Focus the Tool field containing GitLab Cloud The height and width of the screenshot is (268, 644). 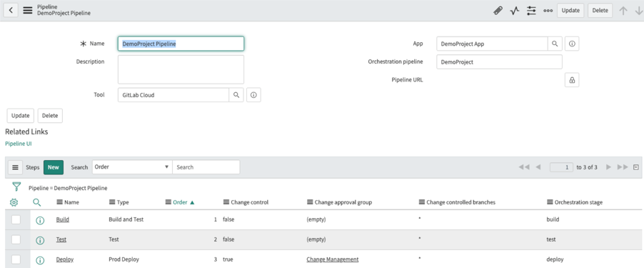pos(173,95)
